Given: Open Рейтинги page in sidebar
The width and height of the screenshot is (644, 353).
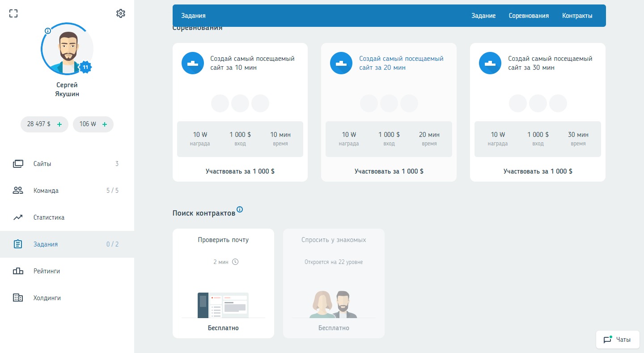Looking at the screenshot, I should 47,271.
